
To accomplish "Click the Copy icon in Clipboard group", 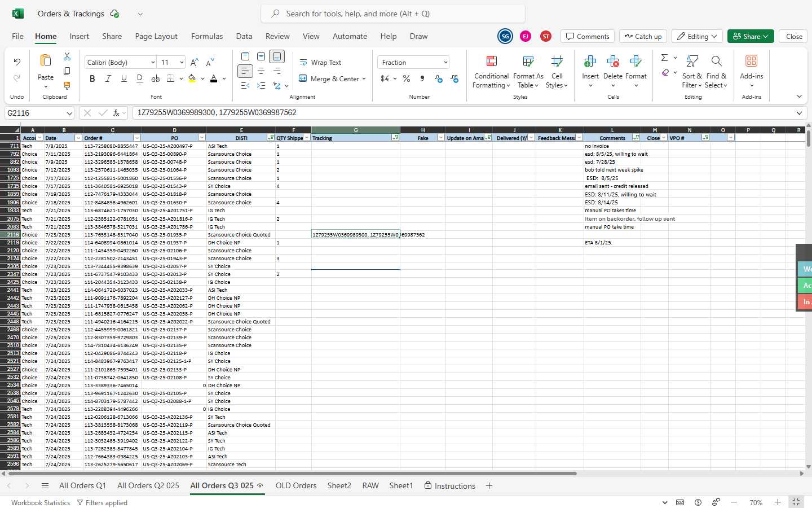I will [67, 71].
